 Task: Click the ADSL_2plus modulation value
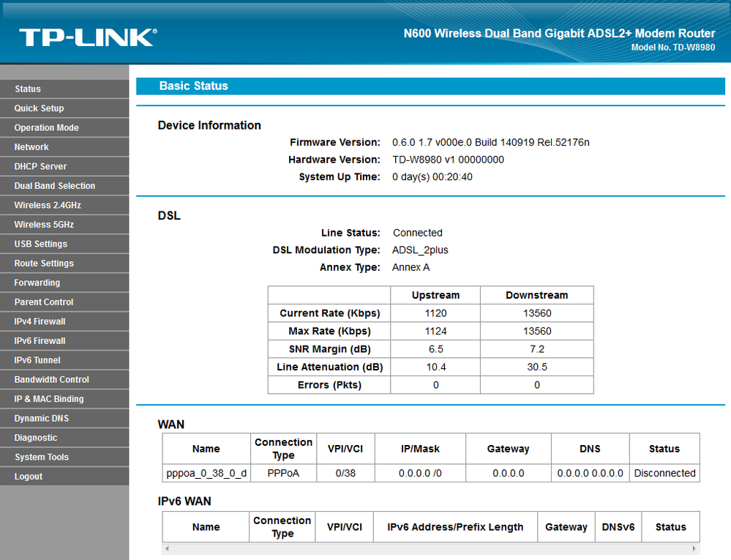tap(420, 250)
